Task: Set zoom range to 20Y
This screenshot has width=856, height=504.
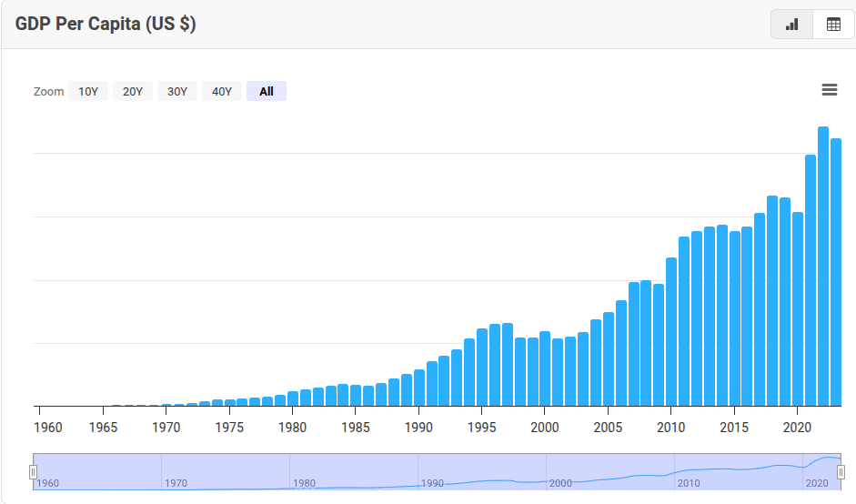Action: point(133,91)
